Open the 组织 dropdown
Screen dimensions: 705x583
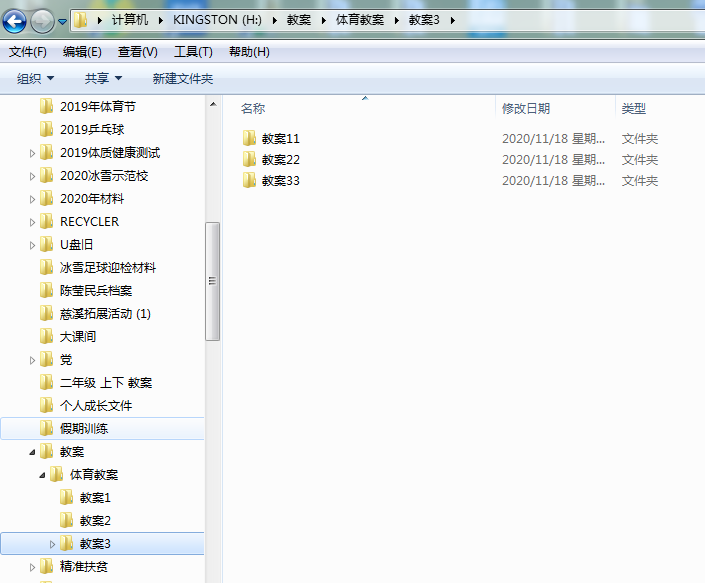pos(36,79)
